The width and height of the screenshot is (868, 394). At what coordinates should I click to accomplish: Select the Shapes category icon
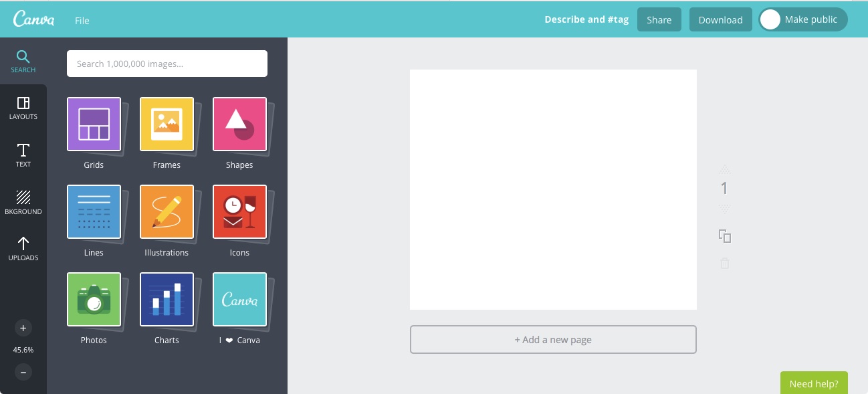[x=239, y=124]
